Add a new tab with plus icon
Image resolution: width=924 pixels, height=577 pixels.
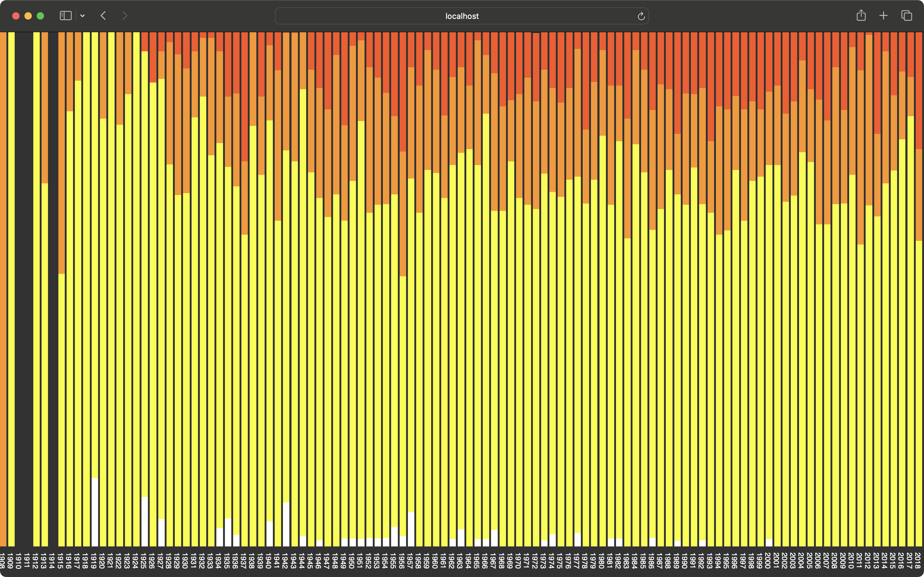point(883,16)
